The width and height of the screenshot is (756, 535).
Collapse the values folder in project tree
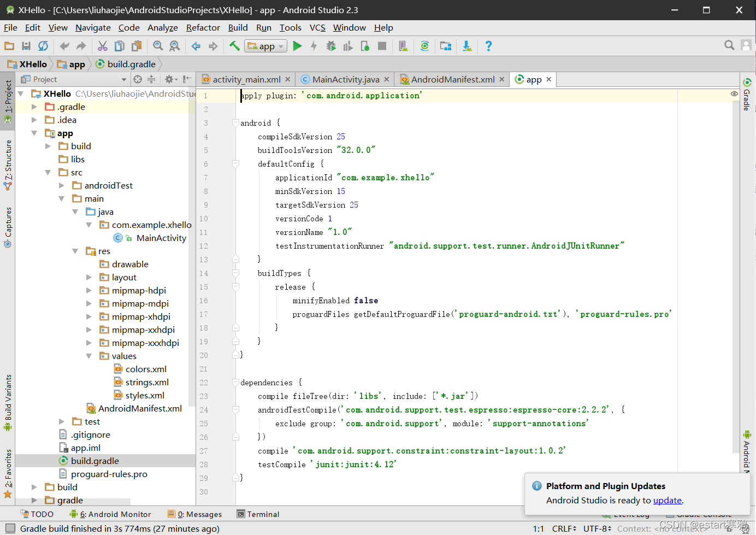coord(89,356)
